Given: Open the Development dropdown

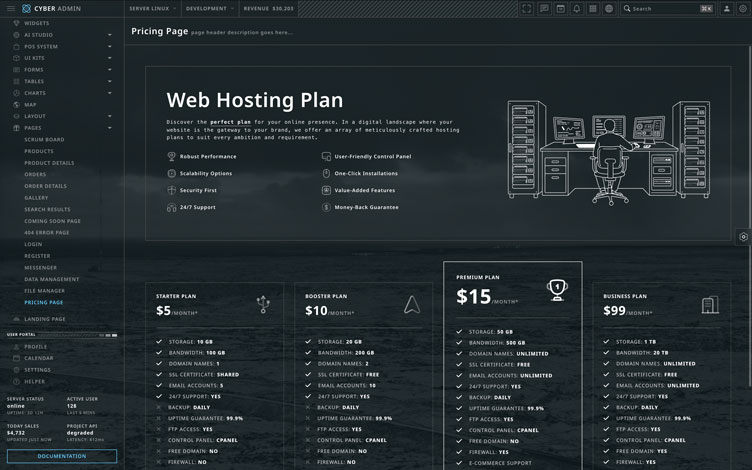Looking at the screenshot, I should point(208,8).
